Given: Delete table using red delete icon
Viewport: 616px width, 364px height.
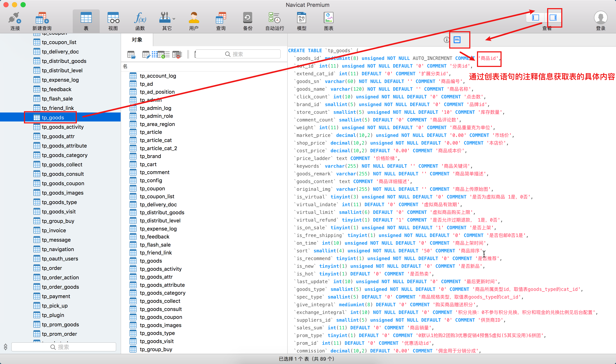Looking at the screenshot, I should (177, 54).
